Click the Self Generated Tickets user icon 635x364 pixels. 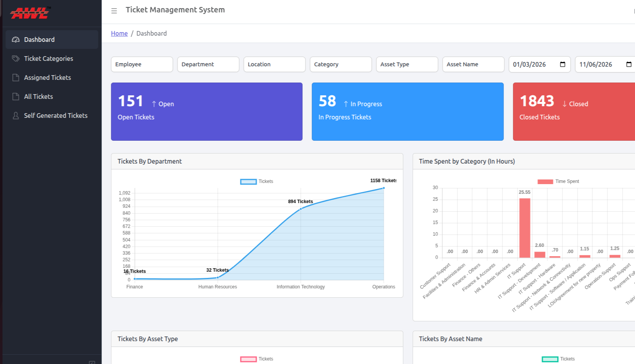(x=16, y=116)
